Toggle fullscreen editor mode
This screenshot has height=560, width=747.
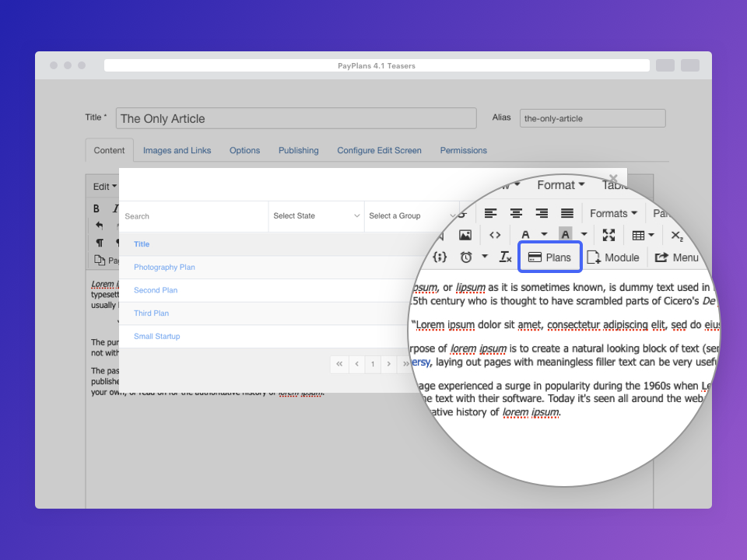608,235
